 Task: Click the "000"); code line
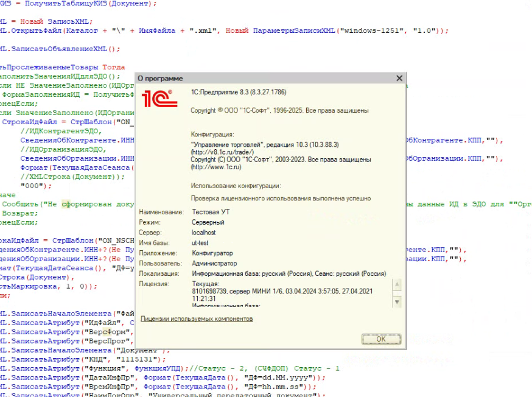[x=36, y=186]
